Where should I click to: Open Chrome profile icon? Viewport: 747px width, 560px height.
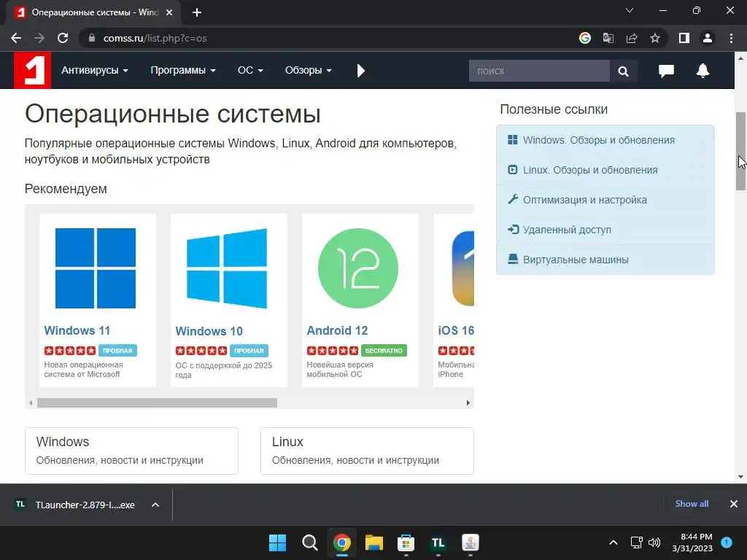click(708, 38)
